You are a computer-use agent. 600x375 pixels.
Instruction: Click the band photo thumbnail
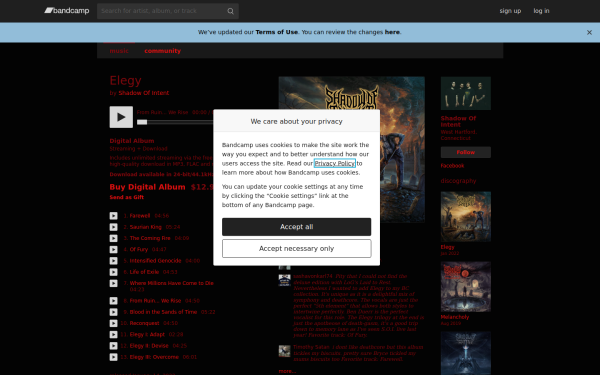point(466,93)
